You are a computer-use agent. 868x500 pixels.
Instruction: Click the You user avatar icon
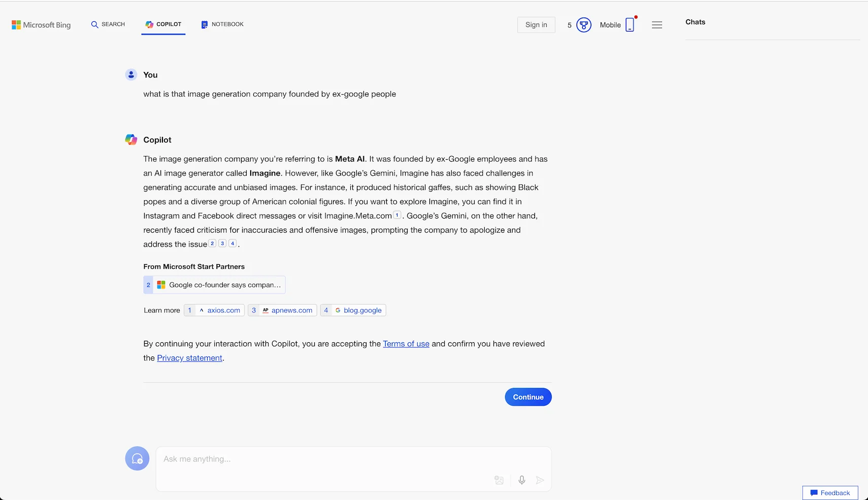click(x=131, y=75)
